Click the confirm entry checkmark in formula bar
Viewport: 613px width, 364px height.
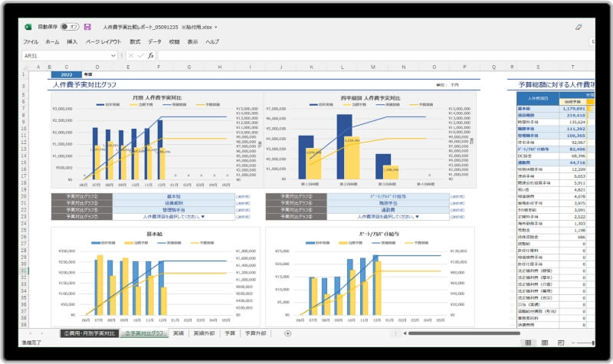click(140, 55)
